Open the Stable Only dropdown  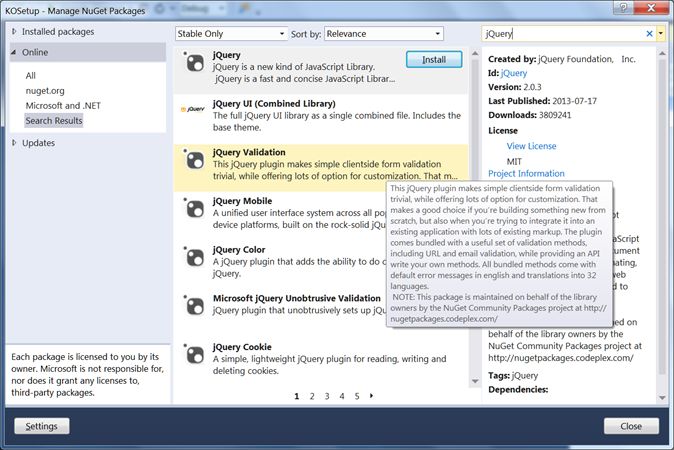point(231,34)
